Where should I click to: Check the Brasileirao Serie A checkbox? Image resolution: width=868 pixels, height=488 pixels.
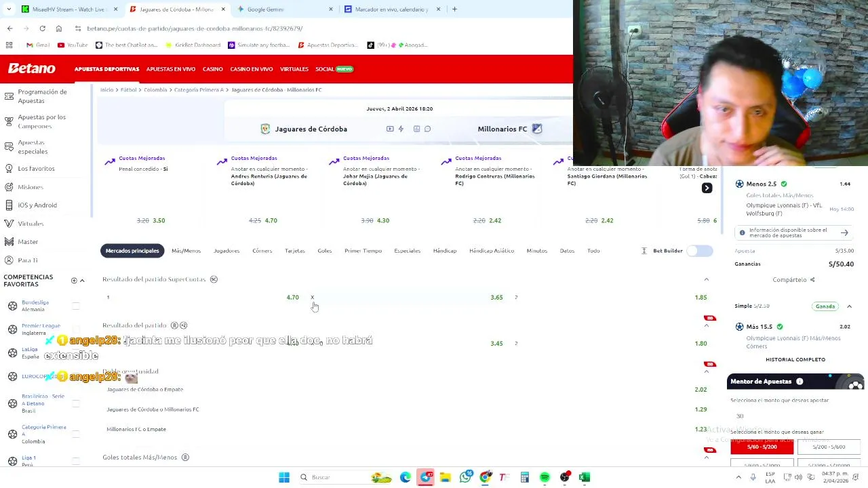(75, 404)
